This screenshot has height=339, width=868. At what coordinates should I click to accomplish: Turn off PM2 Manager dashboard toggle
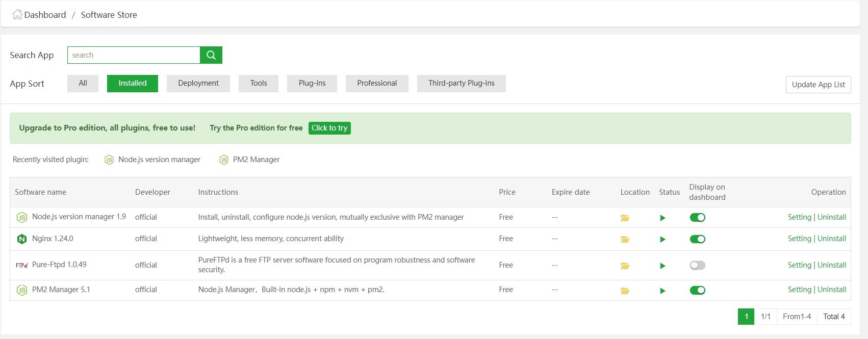697,290
